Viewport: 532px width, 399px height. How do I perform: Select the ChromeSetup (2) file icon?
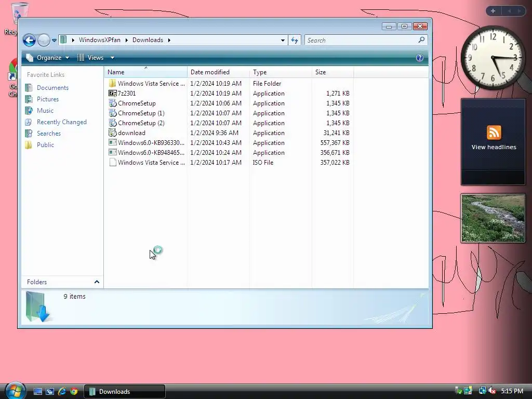tap(112, 123)
